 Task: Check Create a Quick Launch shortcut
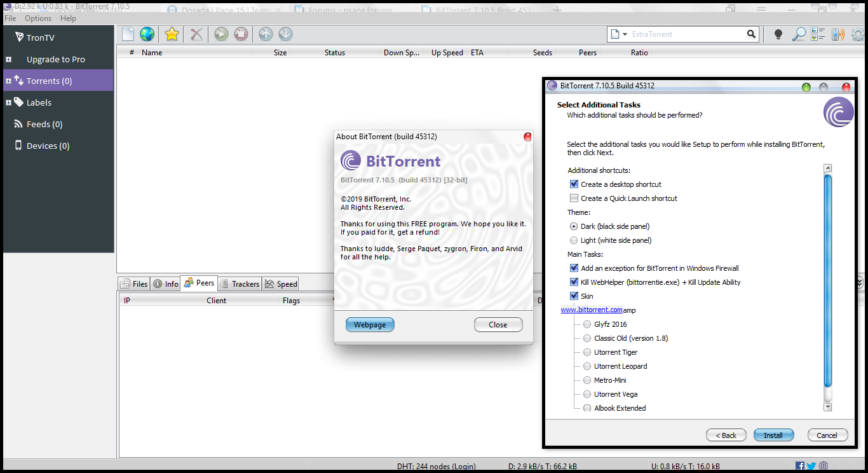[574, 198]
